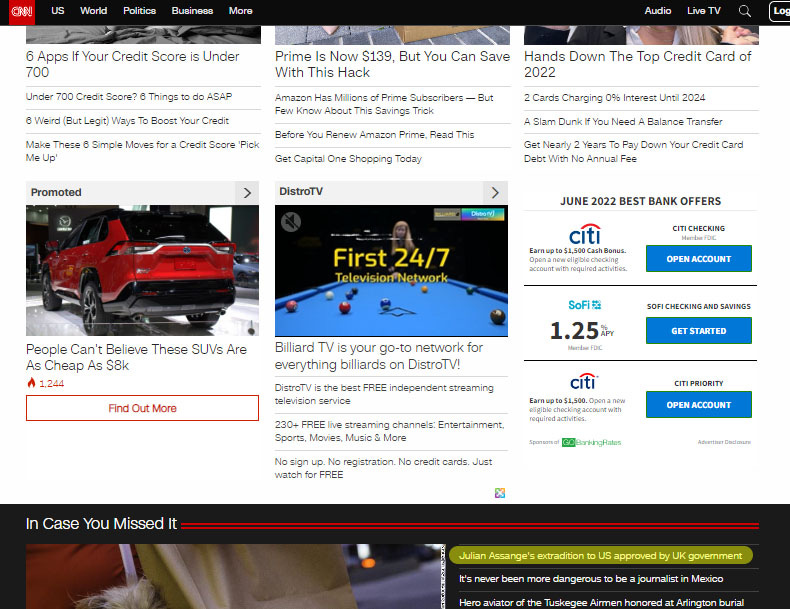The height and width of the screenshot is (609, 790).
Task: Unmute the DistroTV video speaker icon
Action: coord(291,222)
